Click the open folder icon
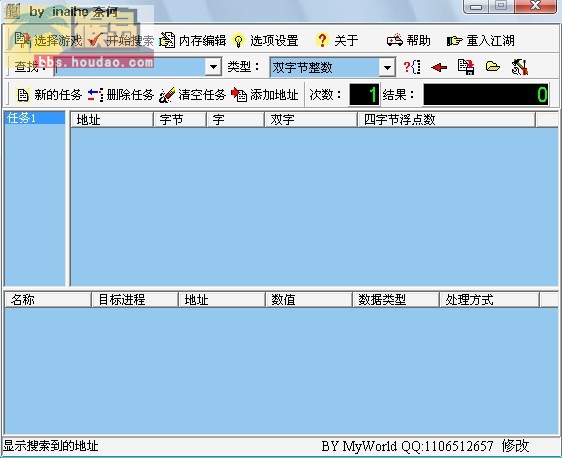 point(493,67)
